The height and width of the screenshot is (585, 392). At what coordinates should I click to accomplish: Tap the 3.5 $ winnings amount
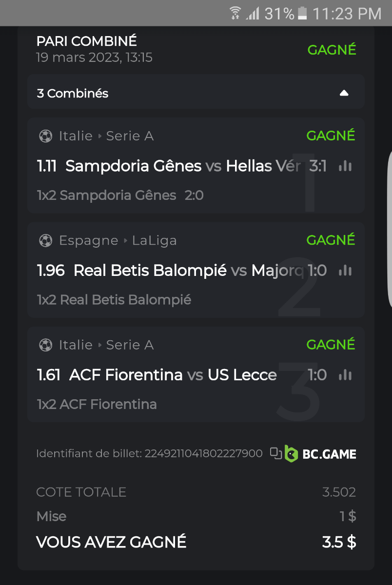[339, 542]
